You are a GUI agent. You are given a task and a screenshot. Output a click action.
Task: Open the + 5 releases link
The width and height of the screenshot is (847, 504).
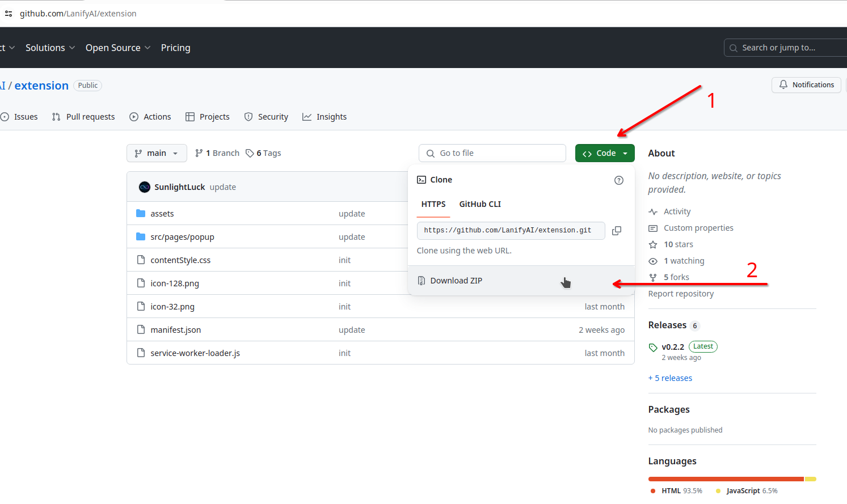(670, 378)
